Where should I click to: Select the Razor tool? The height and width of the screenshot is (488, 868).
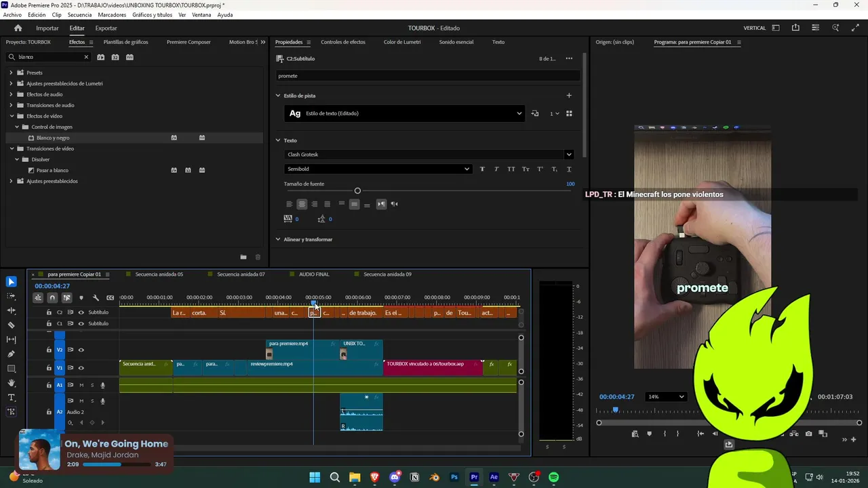[12, 325]
